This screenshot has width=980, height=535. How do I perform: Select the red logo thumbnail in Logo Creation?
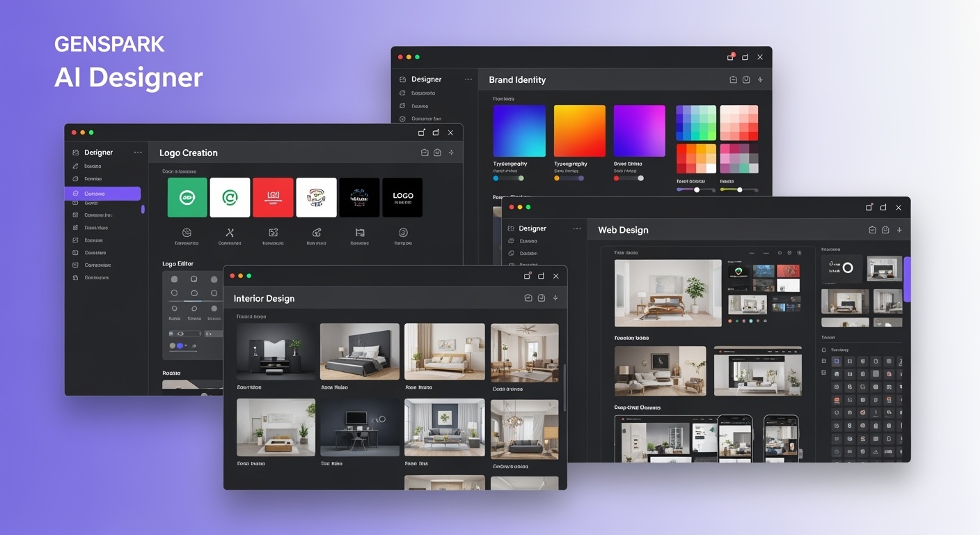pos(273,197)
